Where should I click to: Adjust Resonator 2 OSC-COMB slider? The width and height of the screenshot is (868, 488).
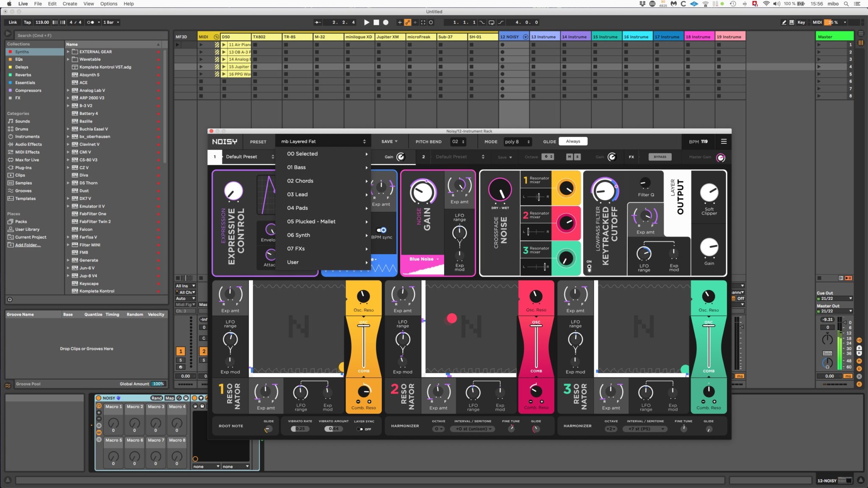tap(536, 347)
